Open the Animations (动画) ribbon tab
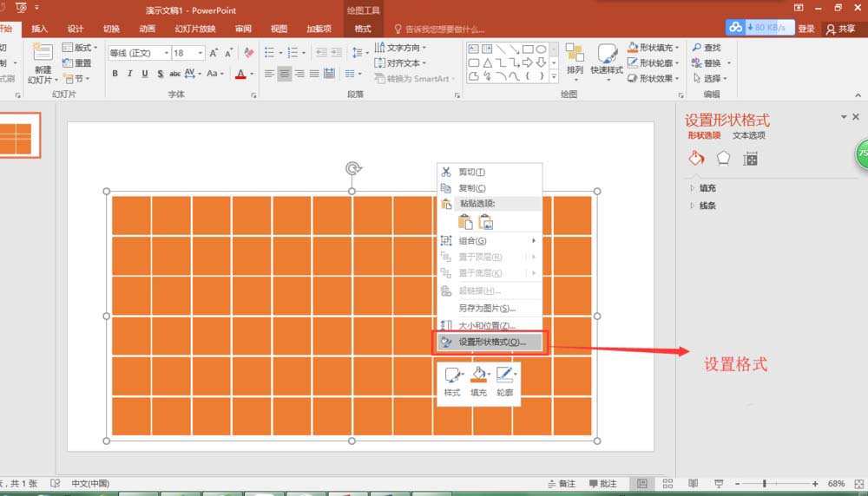This screenshot has width=868, height=496. 148,29
